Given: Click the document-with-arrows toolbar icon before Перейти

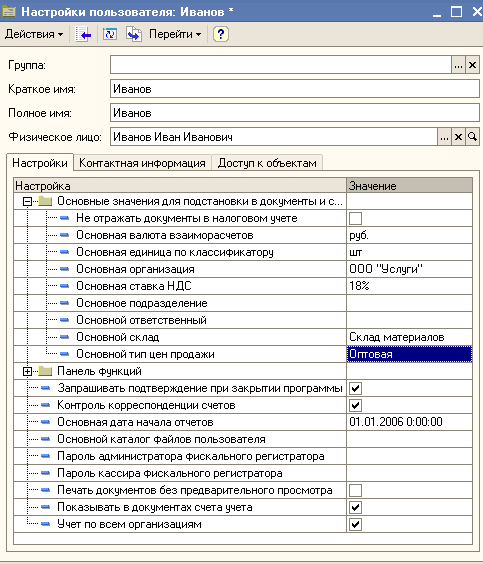Looking at the screenshot, I should tap(133, 34).
